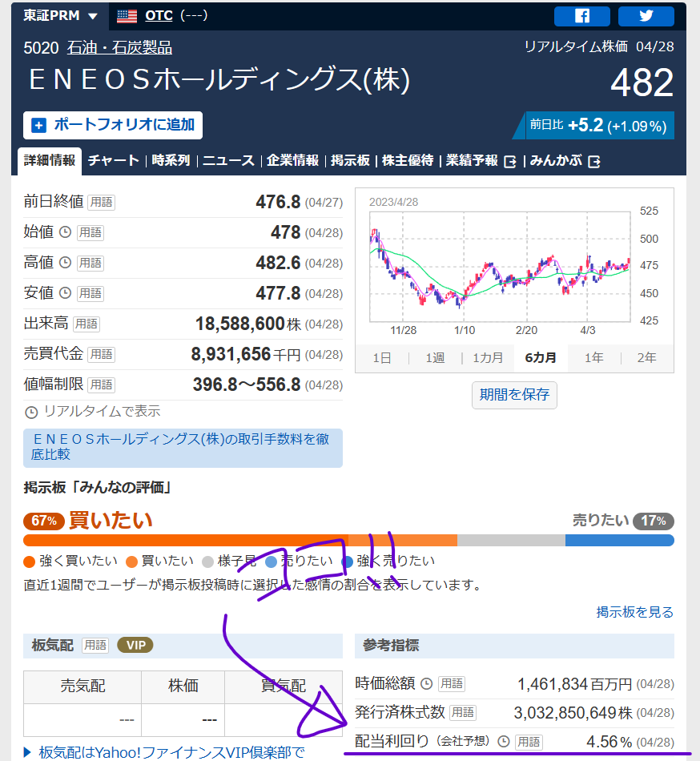700x761 pixels.
Task: Share the page on Twitter
Action: tap(646, 16)
